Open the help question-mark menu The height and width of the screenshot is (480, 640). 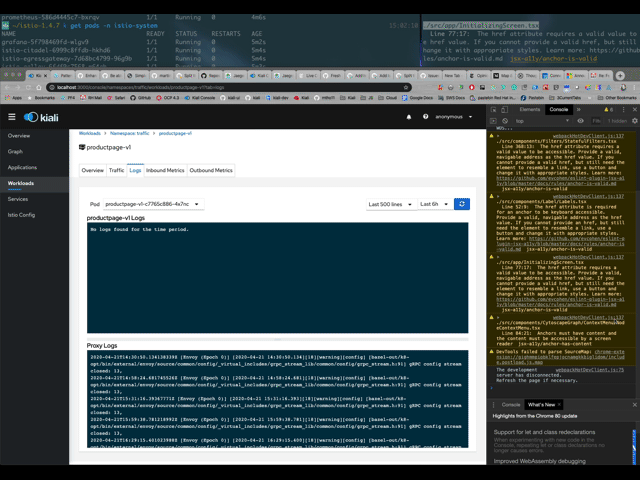(425, 117)
